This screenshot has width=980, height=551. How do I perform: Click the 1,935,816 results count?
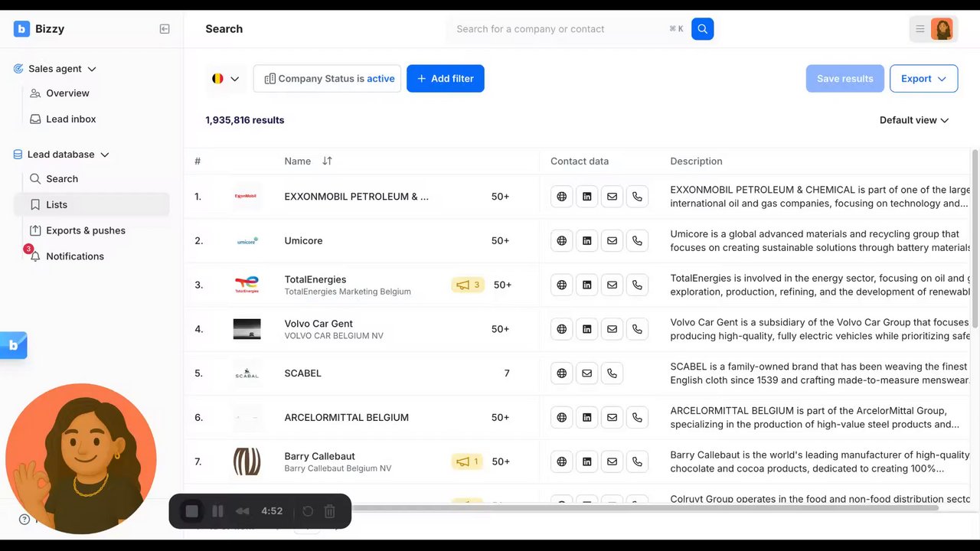coord(245,120)
